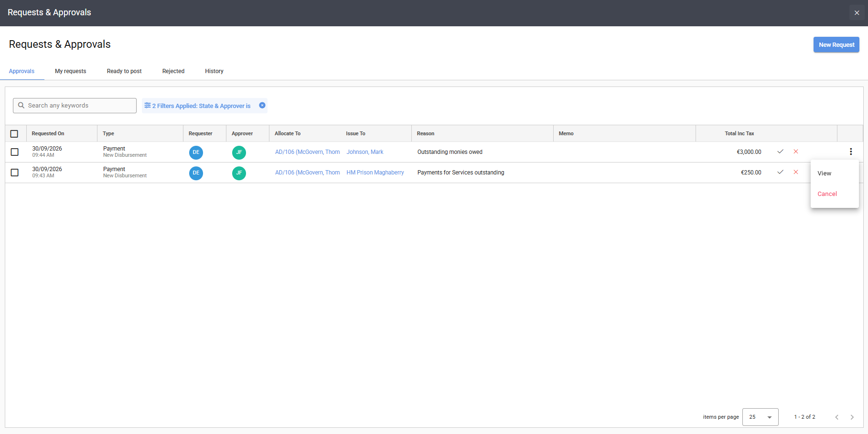Click the New Request button
868x434 pixels.
836,44
